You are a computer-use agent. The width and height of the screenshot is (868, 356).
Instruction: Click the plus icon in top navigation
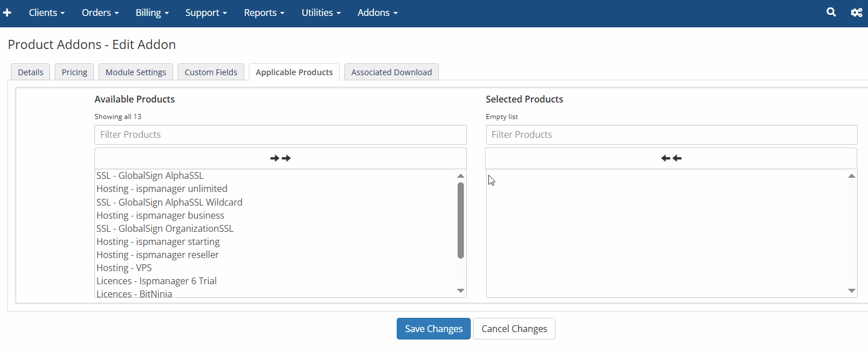pyautogui.click(x=7, y=13)
